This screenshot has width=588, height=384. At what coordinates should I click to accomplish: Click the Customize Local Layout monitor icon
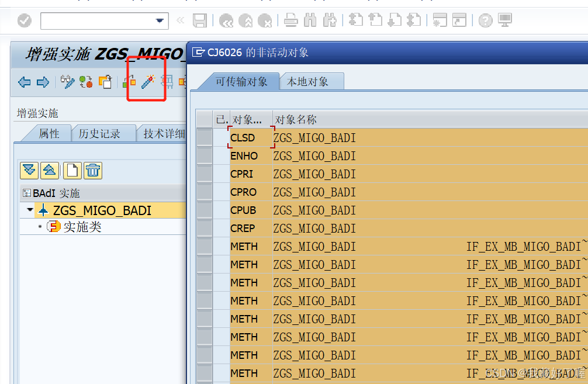(x=505, y=20)
